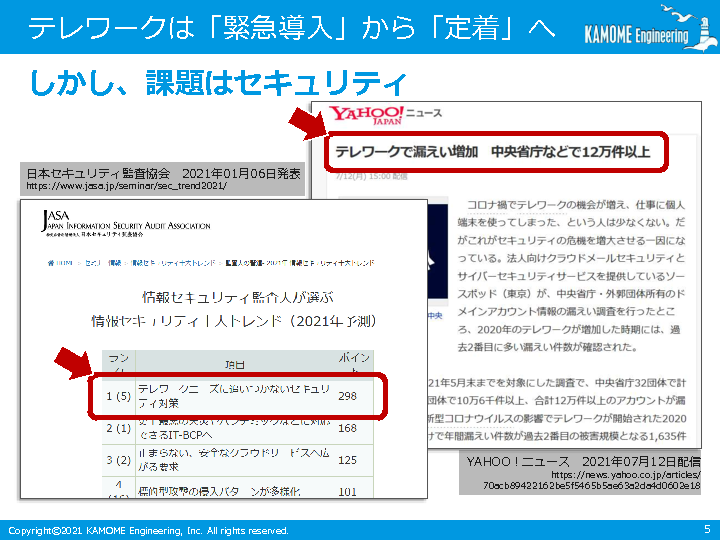The image size is (720, 540).
Task: Click the copyright text in footer
Action: (x=148, y=530)
